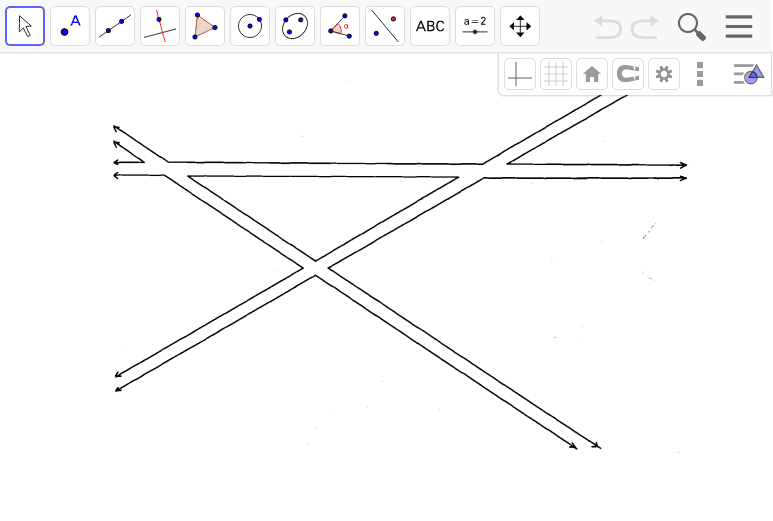Reset view with home button

click(x=592, y=74)
